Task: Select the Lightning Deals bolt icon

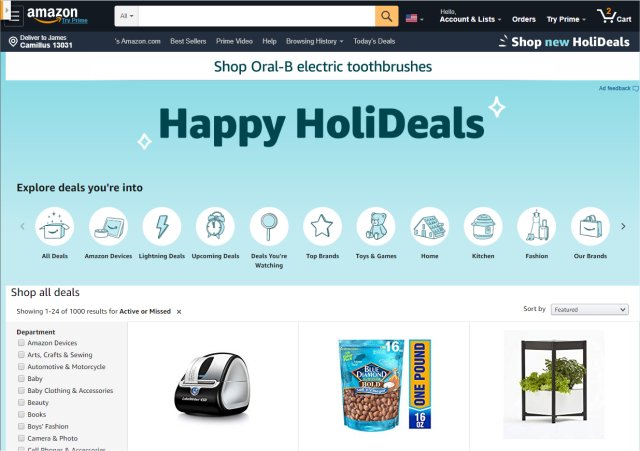Action: click(x=162, y=226)
